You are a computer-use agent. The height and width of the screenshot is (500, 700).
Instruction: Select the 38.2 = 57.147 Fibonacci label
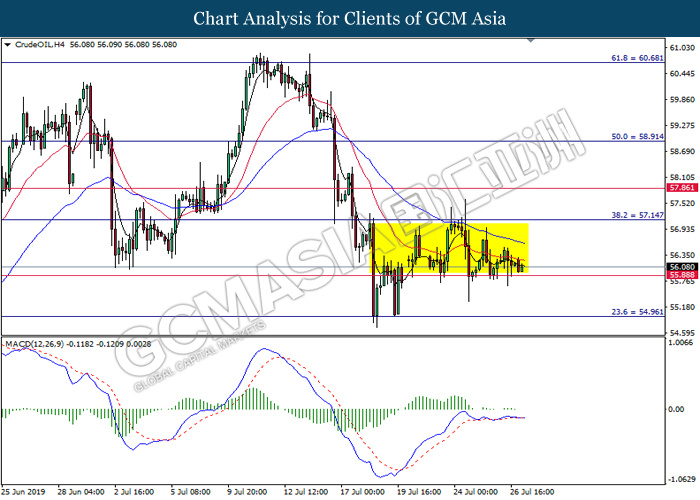click(637, 215)
